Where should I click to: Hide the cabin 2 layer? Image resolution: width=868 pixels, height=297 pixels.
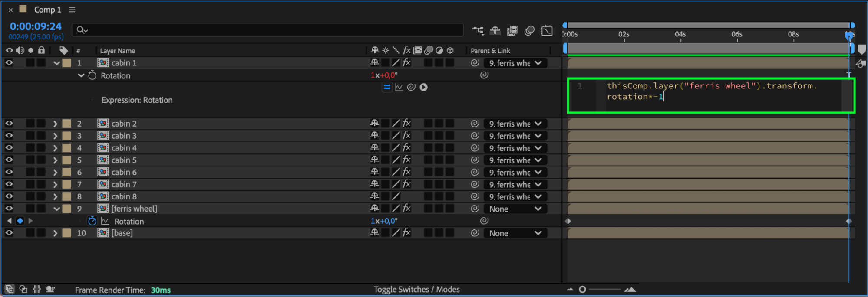coord(9,124)
